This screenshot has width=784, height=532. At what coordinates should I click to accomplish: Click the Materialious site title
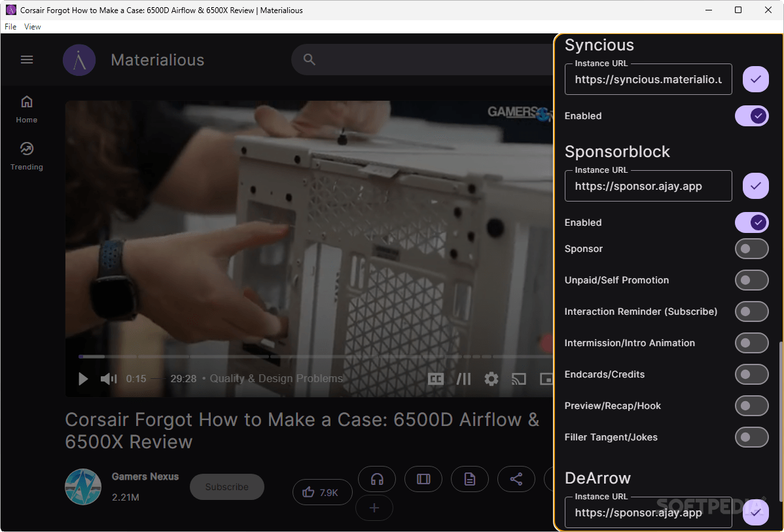158,60
